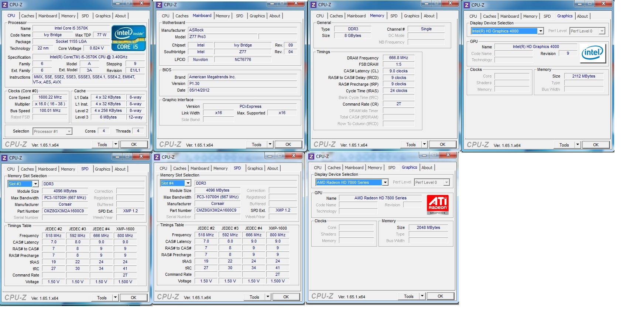
Task: Click the 'Intel Core i5 3570K' name field
Action: [71, 28]
